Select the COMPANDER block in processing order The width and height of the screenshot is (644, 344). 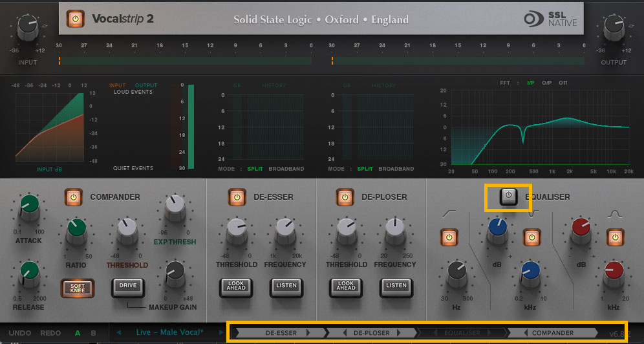coord(553,332)
